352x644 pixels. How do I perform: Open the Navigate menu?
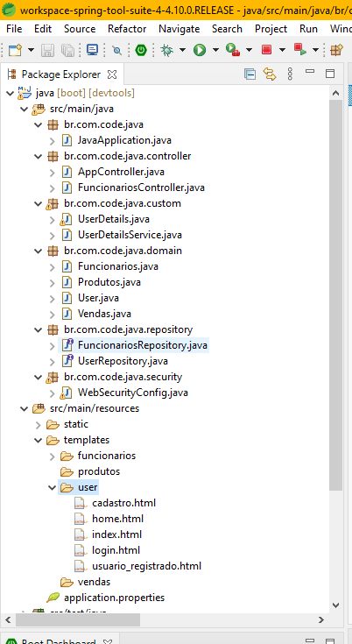coord(180,29)
